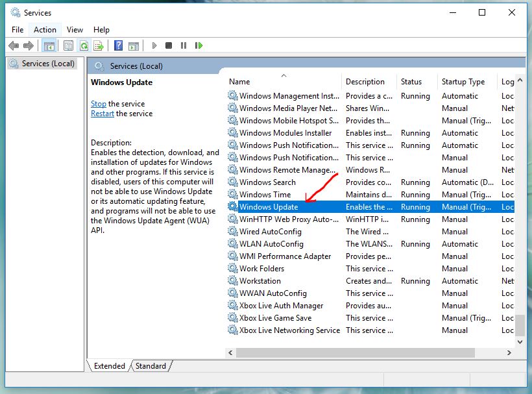532x394 pixels.
Task: Toggle the Show/Hide Console Tree toolbar button
Action: pos(49,45)
